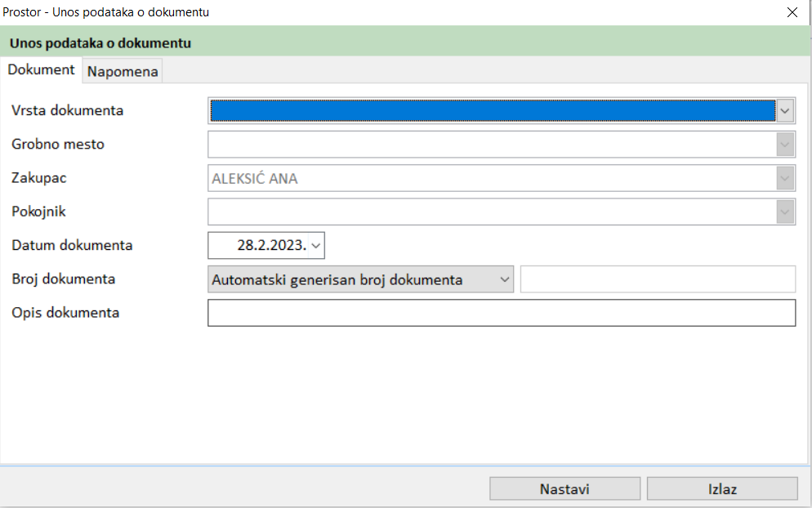Expand the Pokojnik dropdown arrow

[785, 212]
